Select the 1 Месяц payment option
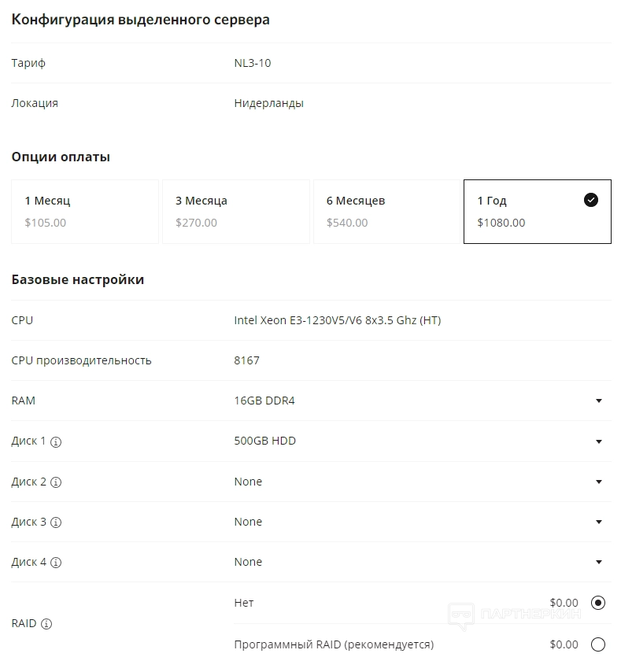This screenshot has height=672, width=621. click(x=85, y=212)
